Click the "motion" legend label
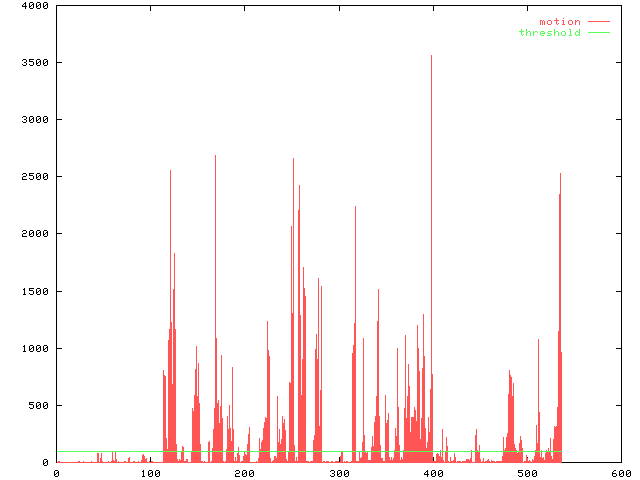The image size is (640, 480). 560,21
